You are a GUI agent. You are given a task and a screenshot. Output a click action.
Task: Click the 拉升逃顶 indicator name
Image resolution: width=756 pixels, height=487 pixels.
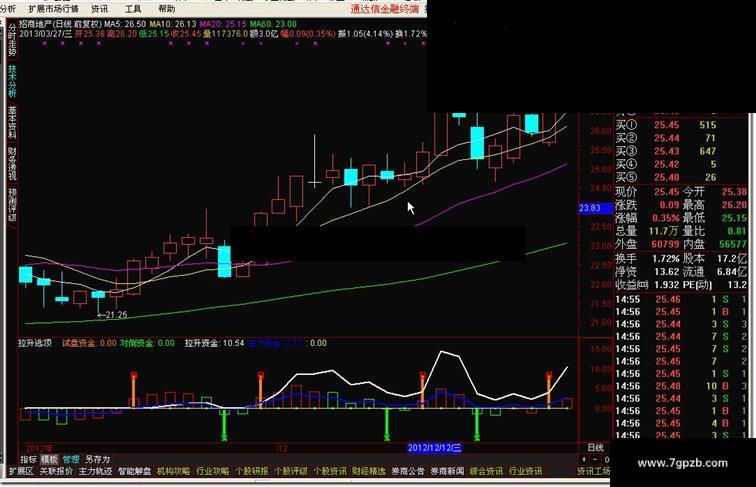[x=35, y=343]
